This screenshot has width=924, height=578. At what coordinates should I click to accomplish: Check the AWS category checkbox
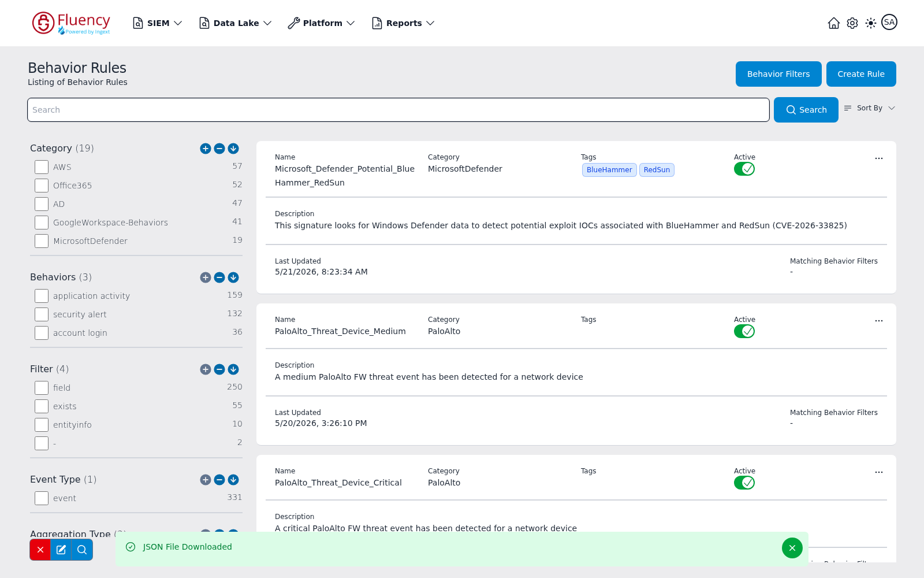[42, 167]
